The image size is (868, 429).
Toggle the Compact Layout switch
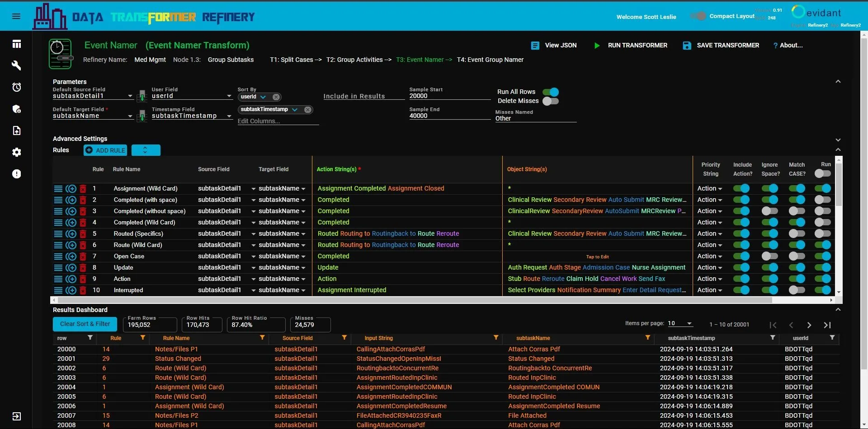coord(698,16)
